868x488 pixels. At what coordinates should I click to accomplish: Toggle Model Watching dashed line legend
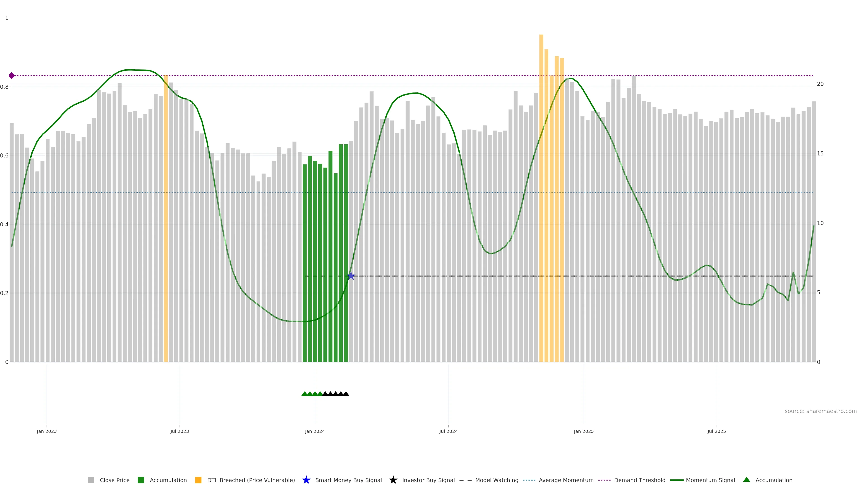496,480
